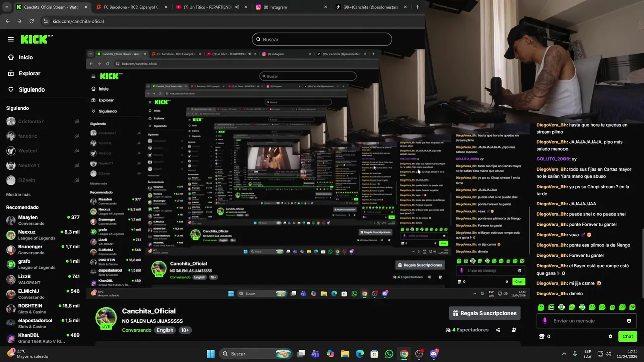This screenshot has height=362, width=644.
Task: Open emoji picker in chat input
Action: [629, 321]
